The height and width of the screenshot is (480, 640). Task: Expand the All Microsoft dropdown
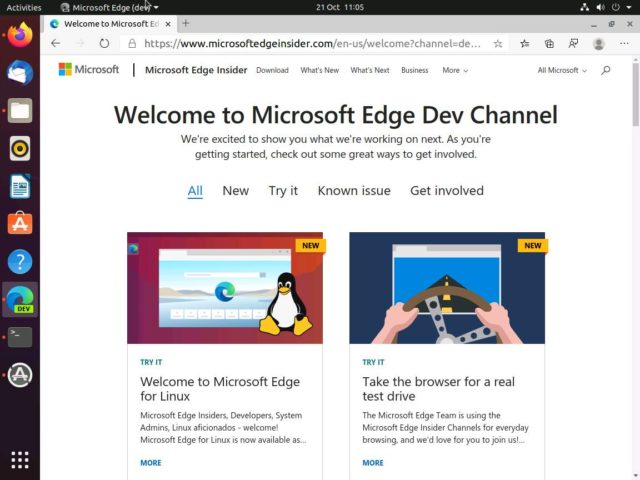pos(562,70)
